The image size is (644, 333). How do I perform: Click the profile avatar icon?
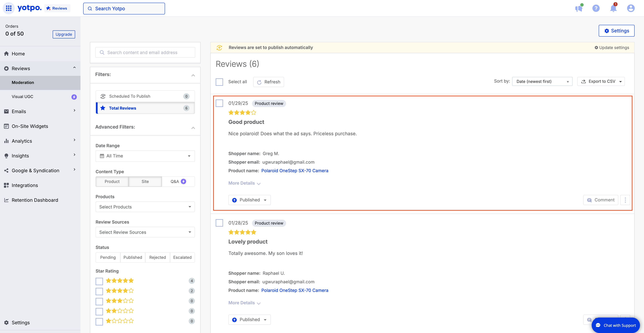point(631,8)
